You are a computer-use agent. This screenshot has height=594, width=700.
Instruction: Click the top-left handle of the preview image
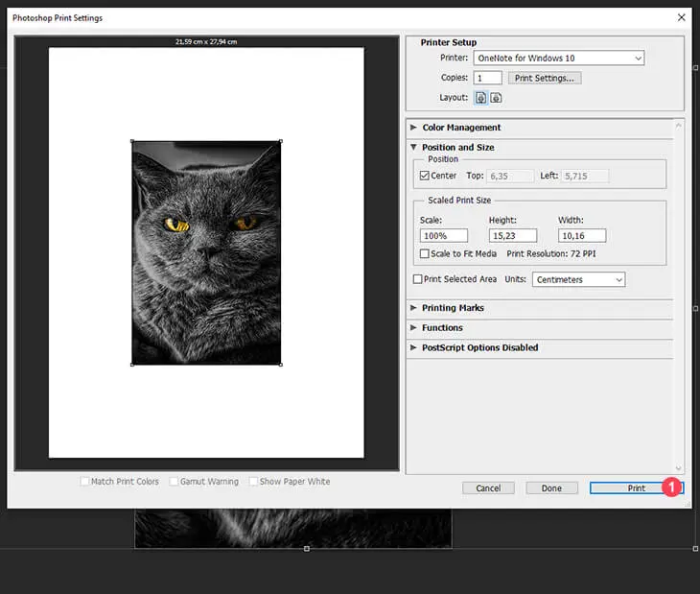(132, 141)
